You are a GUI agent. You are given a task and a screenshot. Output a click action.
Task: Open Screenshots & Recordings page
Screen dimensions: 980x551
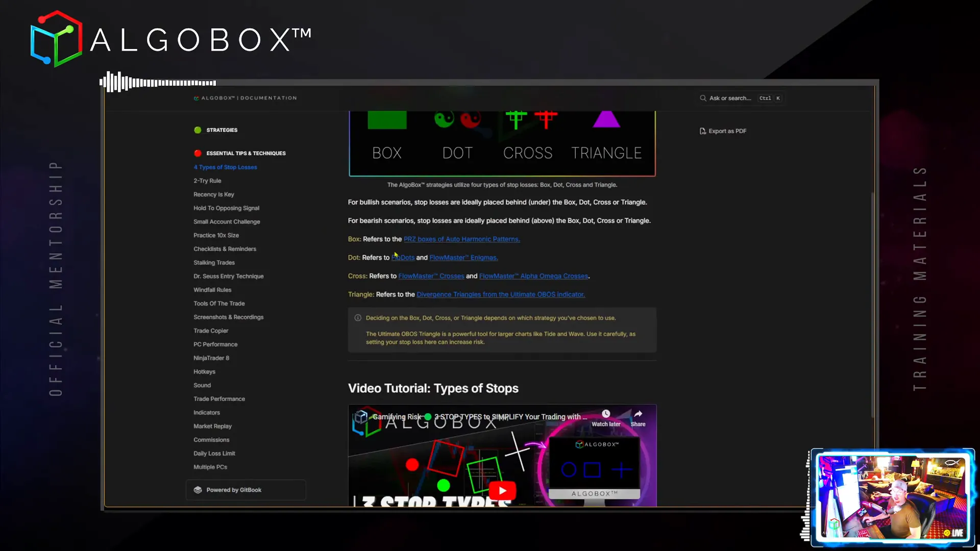point(229,317)
